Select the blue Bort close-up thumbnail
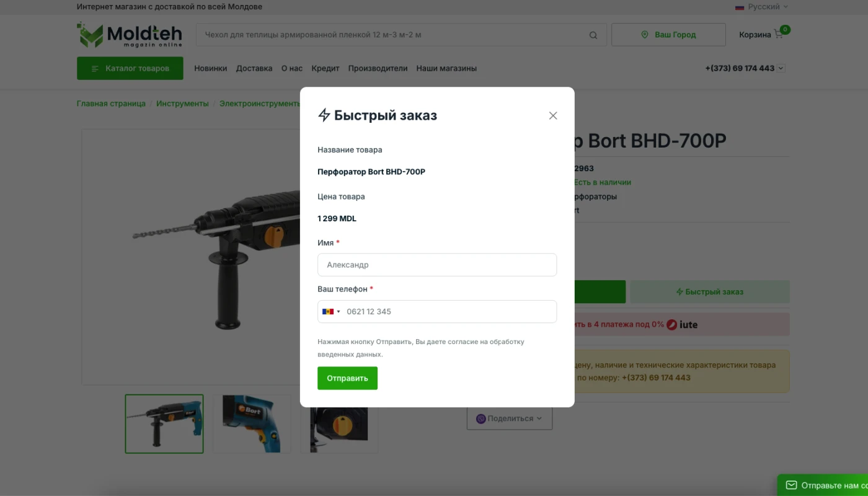This screenshot has width=868, height=496. pyautogui.click(x=252, y=424)
